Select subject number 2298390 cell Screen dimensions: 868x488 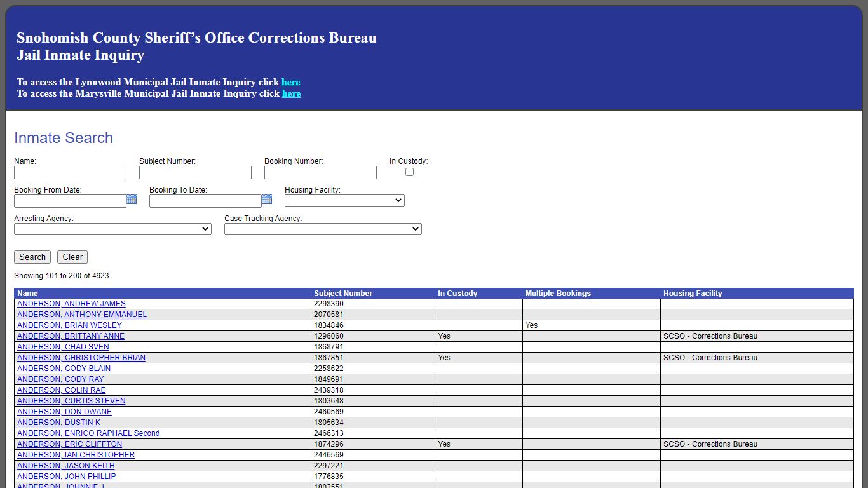click(373, 304)
